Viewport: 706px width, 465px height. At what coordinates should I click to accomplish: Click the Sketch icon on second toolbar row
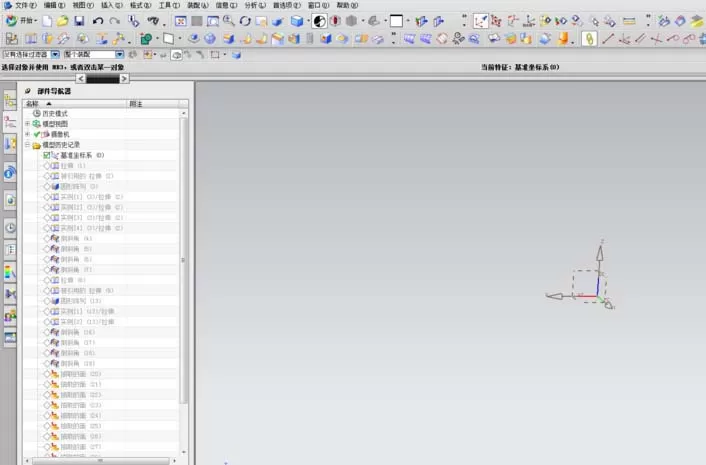[x=12, y=39]
